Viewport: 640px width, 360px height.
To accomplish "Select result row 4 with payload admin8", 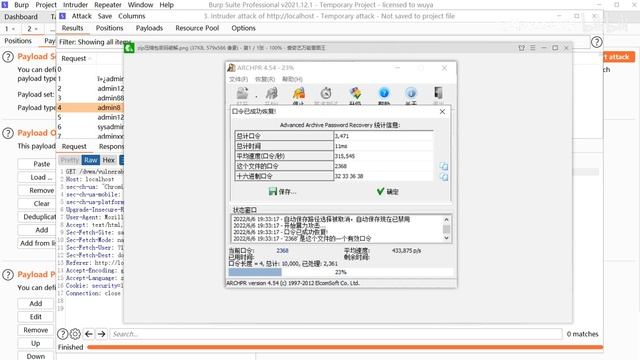I will click(x=90, y=108).
